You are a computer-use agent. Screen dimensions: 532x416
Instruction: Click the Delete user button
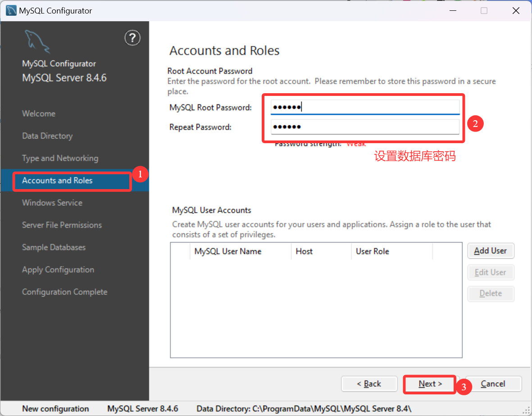coord(491,294)
